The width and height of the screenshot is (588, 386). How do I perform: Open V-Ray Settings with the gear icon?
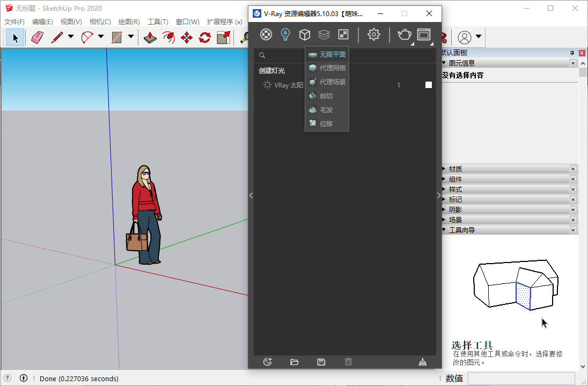(374, 34)
